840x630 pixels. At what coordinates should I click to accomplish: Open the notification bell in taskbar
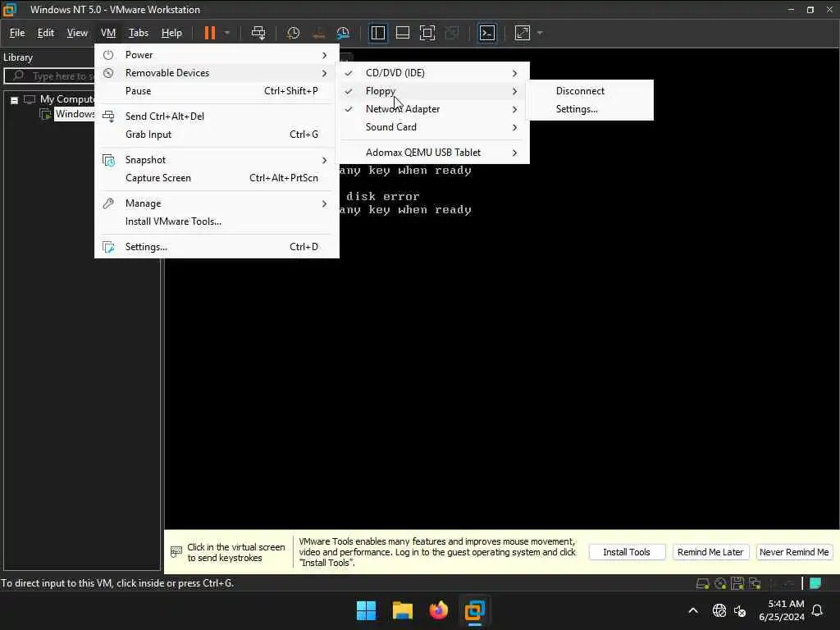click(817, 610)
